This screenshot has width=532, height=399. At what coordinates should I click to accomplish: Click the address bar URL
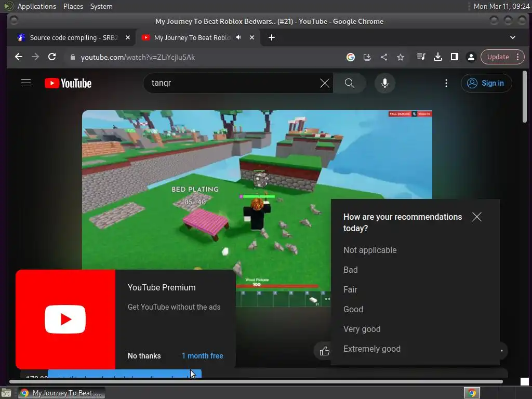pyautogui.click(x=138, y=57)
